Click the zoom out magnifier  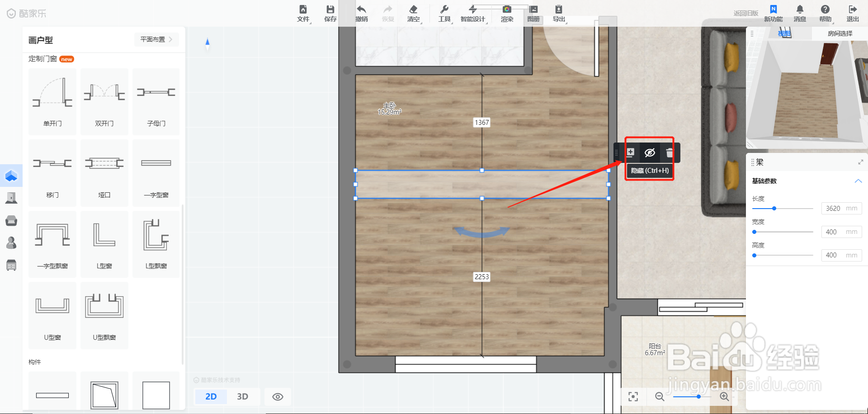pyautogui.click(x=660, y=397)
